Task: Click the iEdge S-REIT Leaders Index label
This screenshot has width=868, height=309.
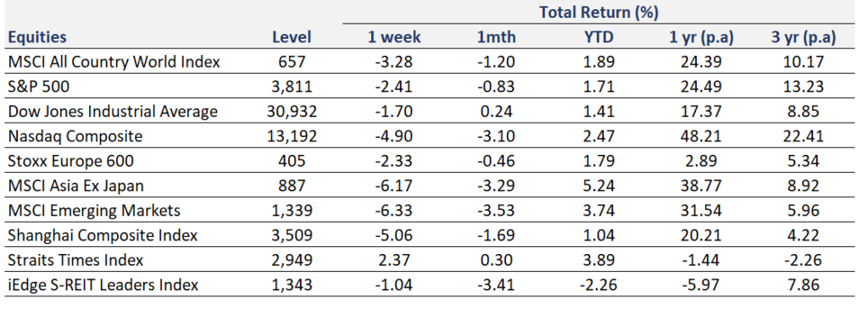Action: (x=103, y=284)
